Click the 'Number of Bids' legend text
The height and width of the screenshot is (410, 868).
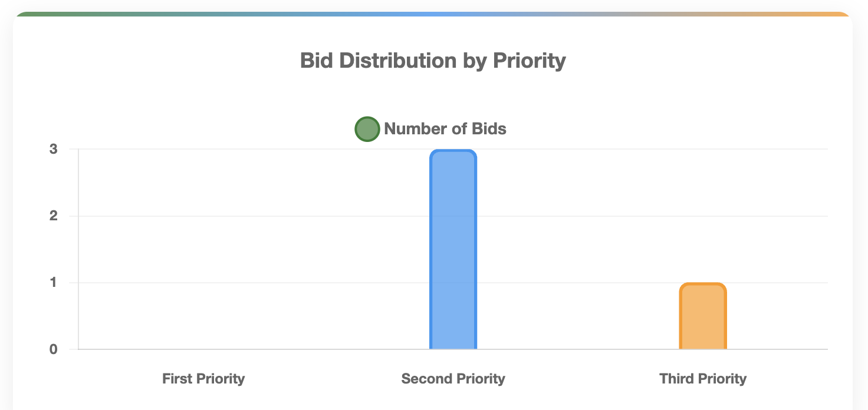pyautogui.click(x=445, y=129)
